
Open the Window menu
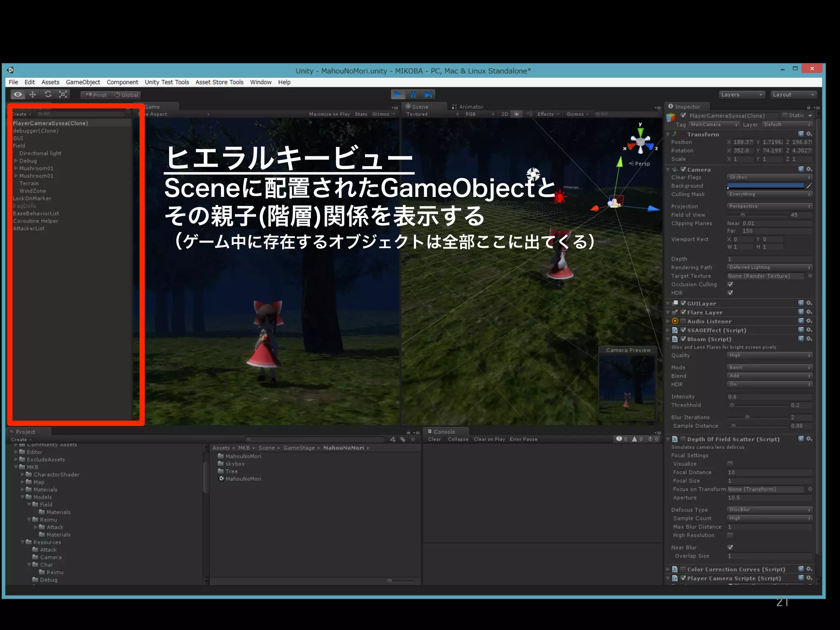click(261, 82)
